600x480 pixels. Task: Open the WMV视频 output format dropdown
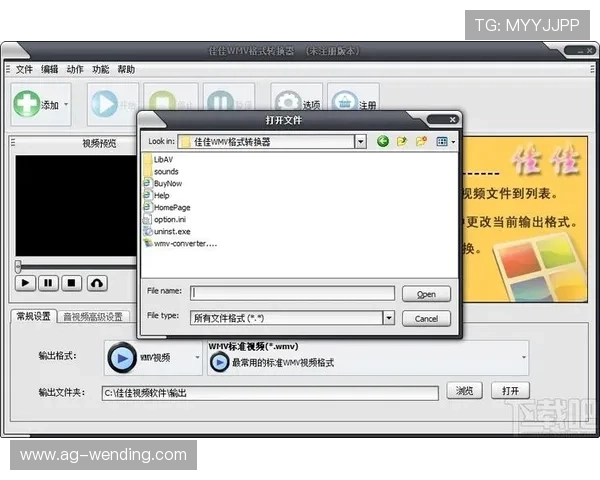tap(197, 358)
